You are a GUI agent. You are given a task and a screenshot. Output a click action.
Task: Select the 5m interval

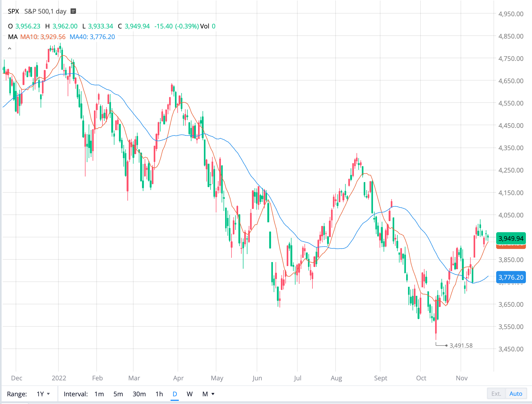click(x=118, y=394)
